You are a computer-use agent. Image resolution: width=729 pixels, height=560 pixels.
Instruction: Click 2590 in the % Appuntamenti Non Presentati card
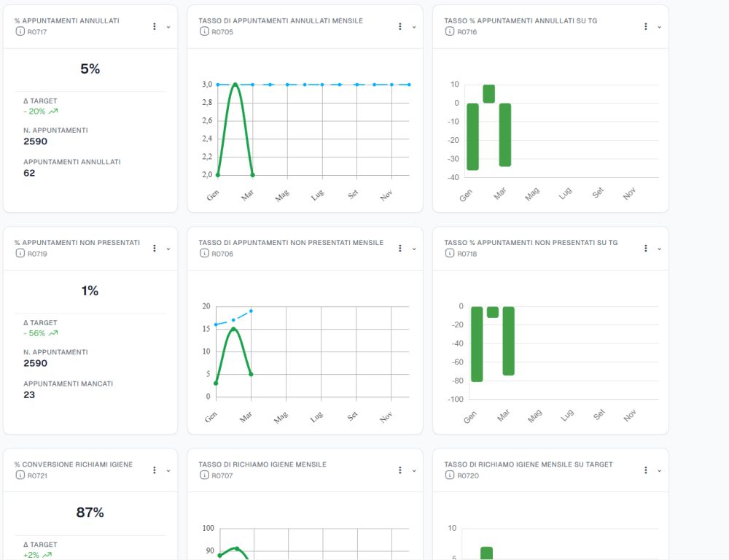click(35, 363)
